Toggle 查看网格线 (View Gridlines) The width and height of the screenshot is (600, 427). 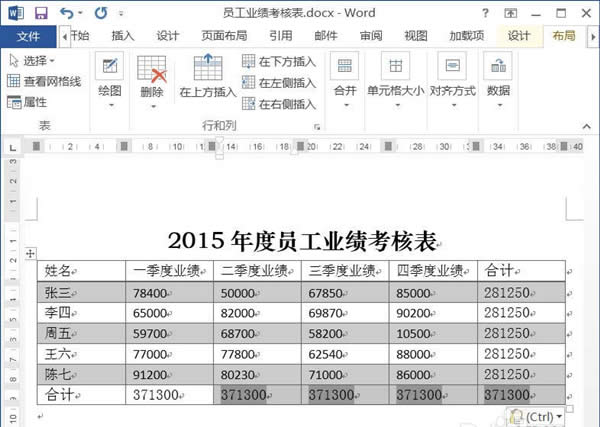tap(43, 81)
